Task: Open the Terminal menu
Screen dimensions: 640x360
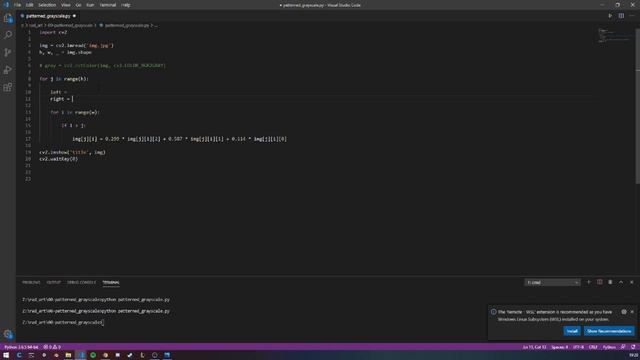Action: click(108, 5)
